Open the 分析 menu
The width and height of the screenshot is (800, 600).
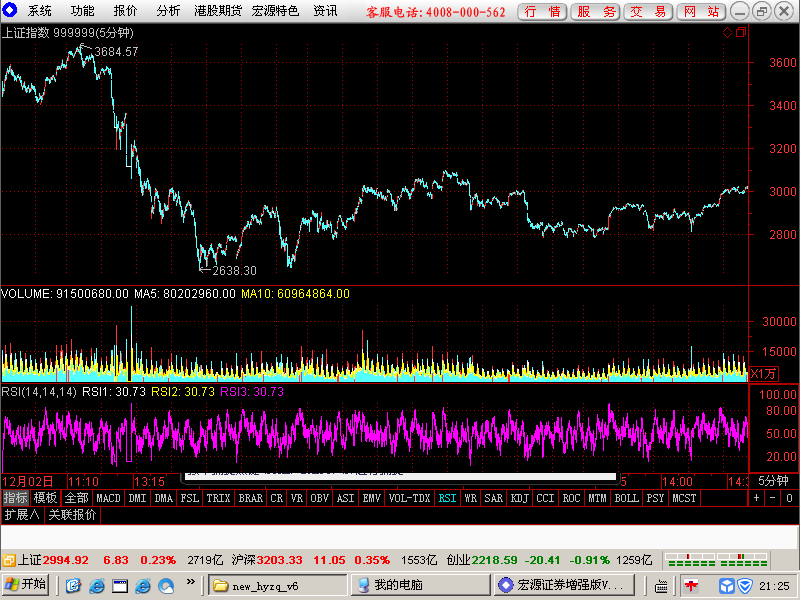click(x=168, y=11)
